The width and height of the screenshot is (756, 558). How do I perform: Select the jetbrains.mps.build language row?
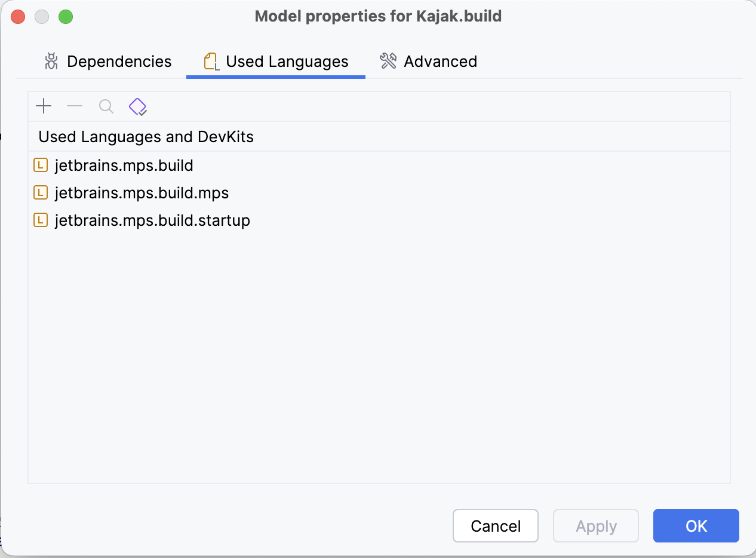(124, 165)
